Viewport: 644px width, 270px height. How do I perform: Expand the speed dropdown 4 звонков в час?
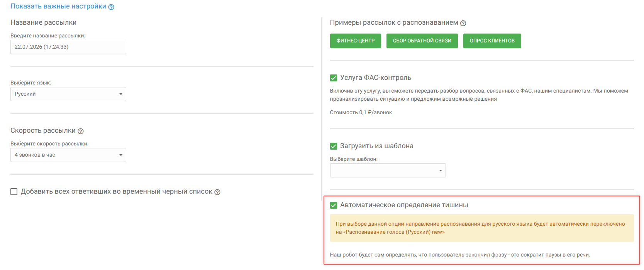tap(68, 155)
